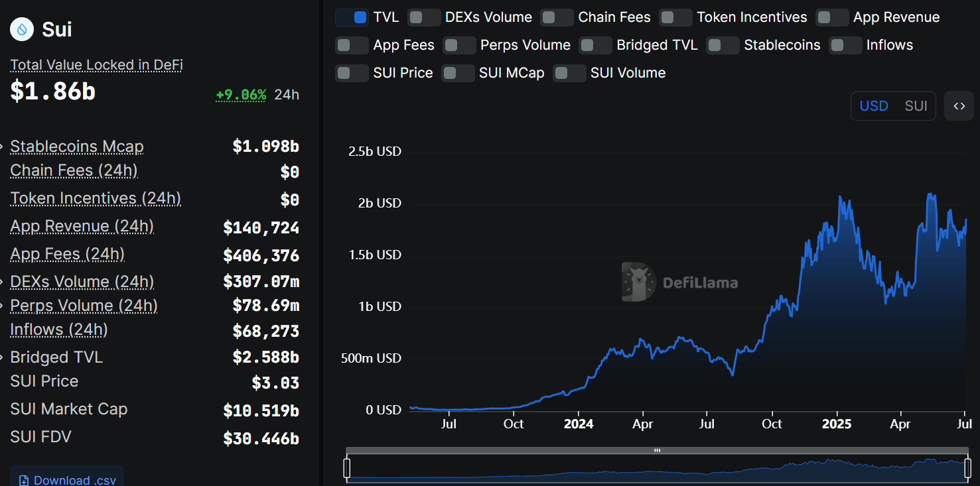This screenshot has width=980, height=486.
Task: Enable the DEXs Volume toggle
Action: click(424, 17)
